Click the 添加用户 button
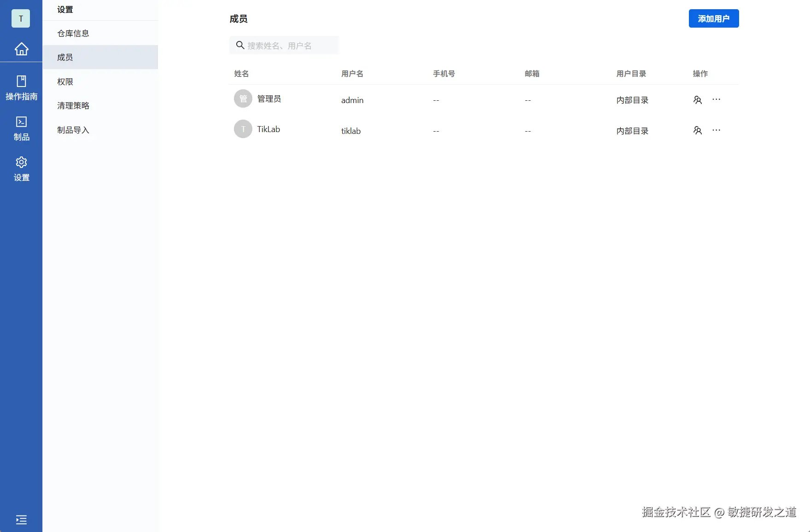 tap(713, 18)
